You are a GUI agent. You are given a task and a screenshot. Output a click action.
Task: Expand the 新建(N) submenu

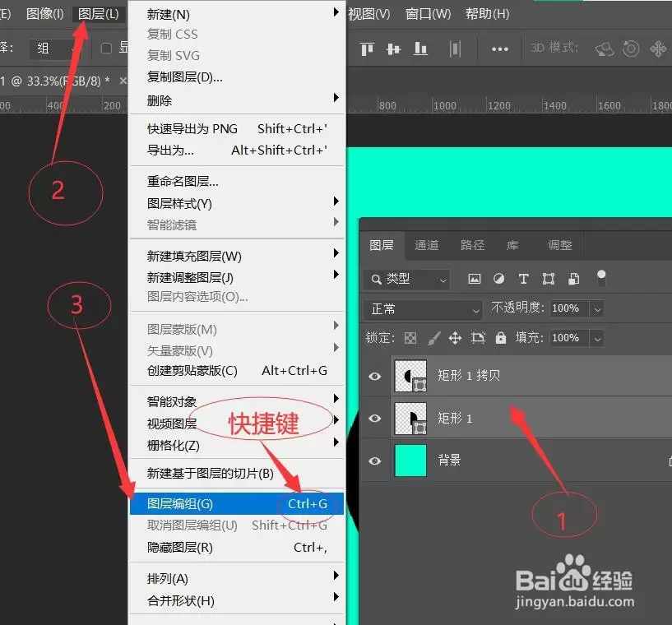pos(336,13)
